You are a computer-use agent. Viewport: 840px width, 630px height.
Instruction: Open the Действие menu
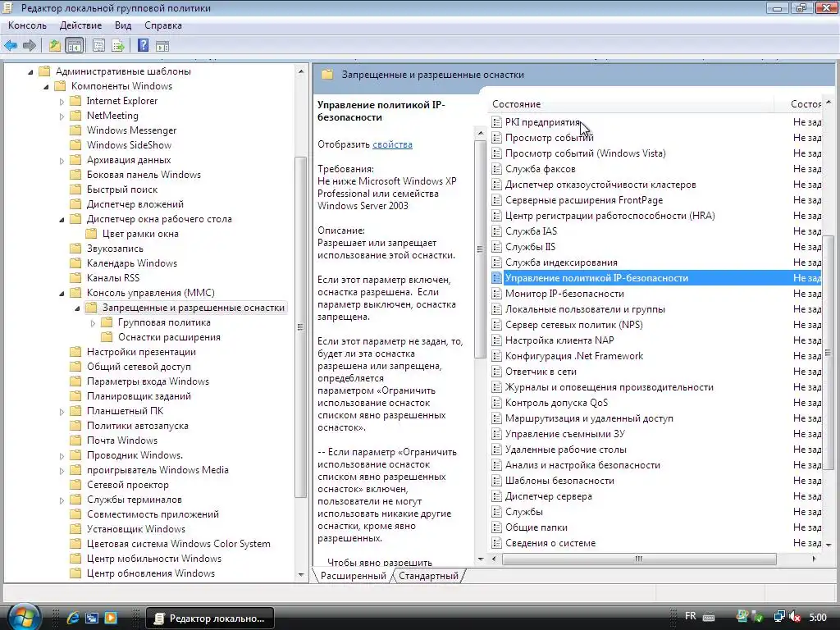click(80, 25)
